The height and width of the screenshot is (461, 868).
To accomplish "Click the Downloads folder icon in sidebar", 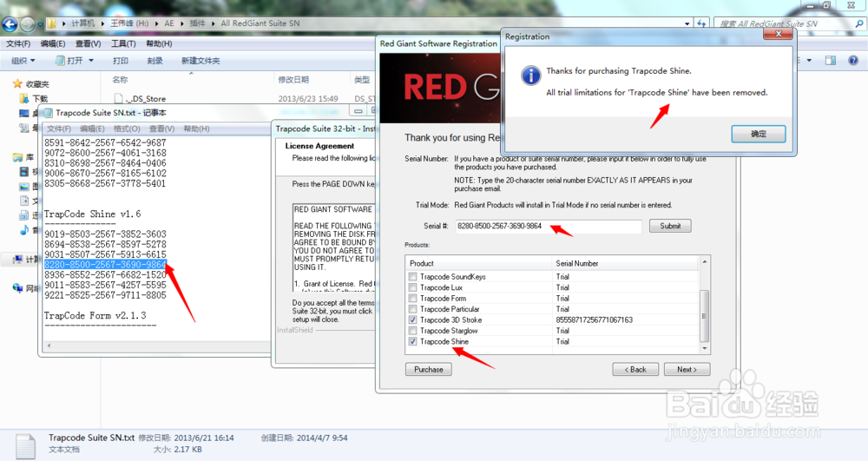I will [x=23, y=98].
